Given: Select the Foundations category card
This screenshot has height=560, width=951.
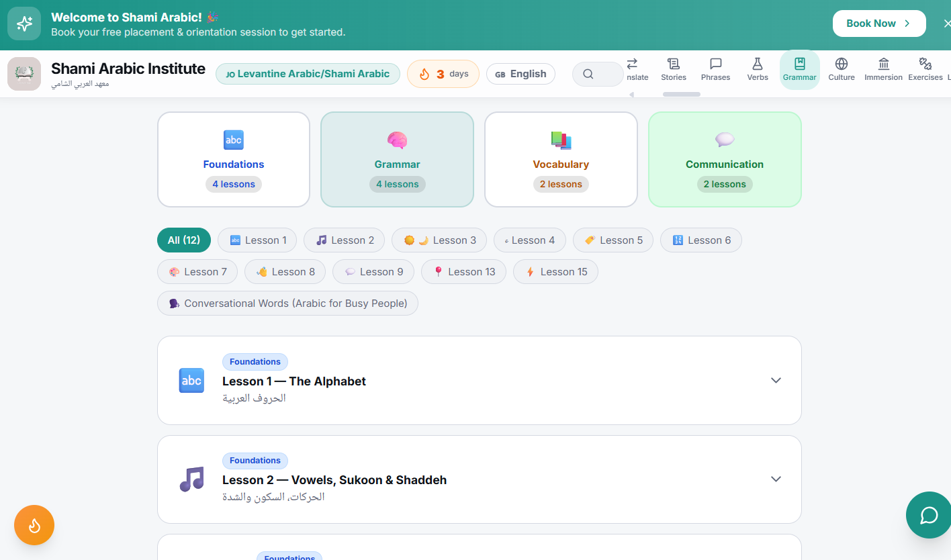Looking at the screenshot, I should (x=234, y=159).
